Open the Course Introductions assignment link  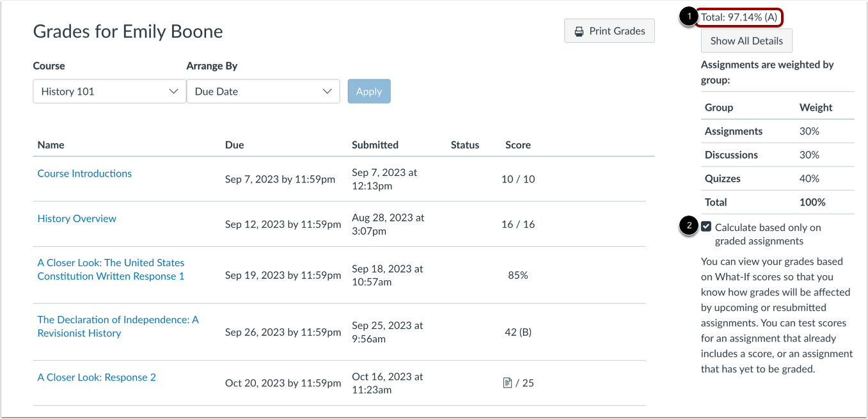(x=84, y=173)
